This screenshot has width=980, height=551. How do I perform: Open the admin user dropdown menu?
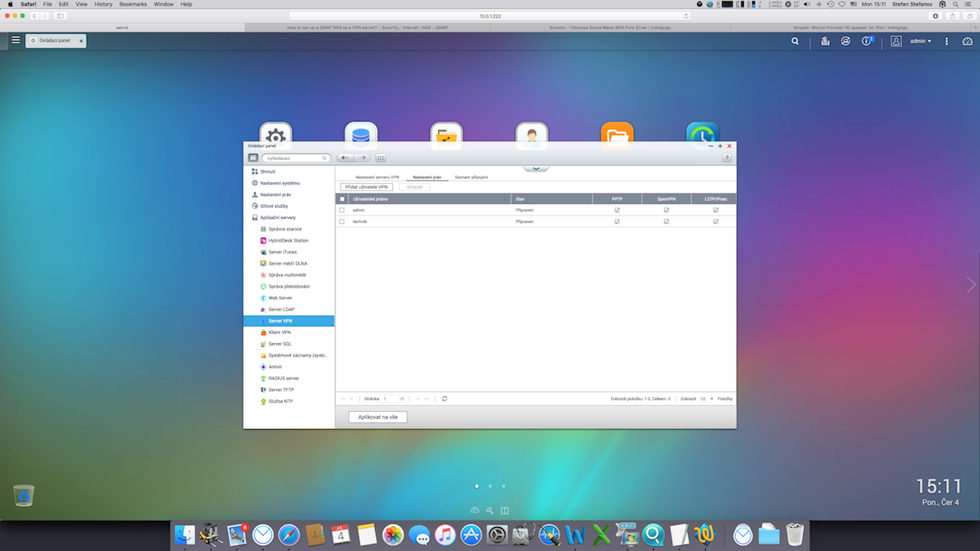[920, 41]
